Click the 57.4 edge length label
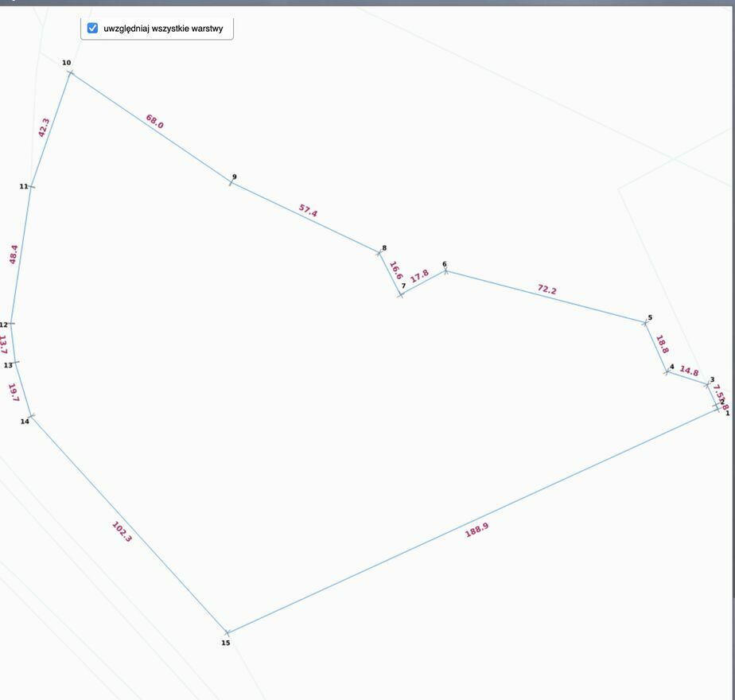This screenshot has height=700, width=735. point(308,212)
